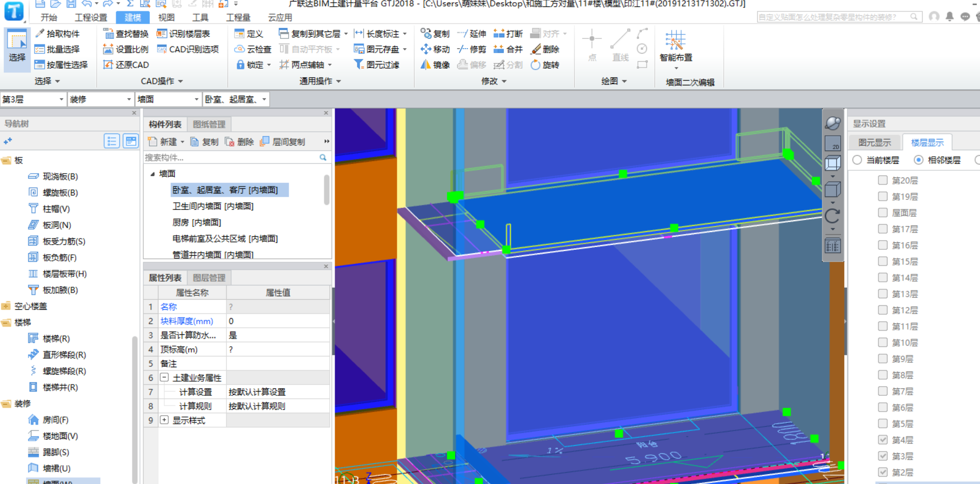Check the 屋面层 floor checkbox
The image size is (980, 484).
pyautogui.click(x=883, y=213)
